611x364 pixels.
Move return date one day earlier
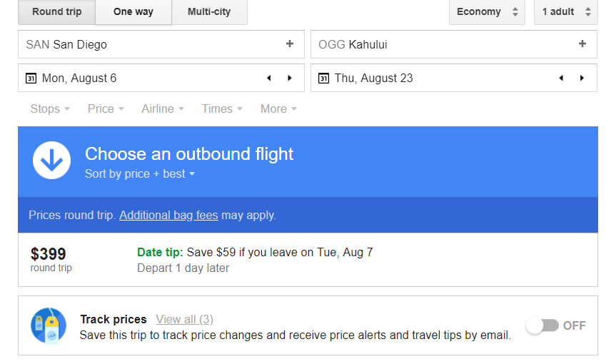tap(561, 78)
